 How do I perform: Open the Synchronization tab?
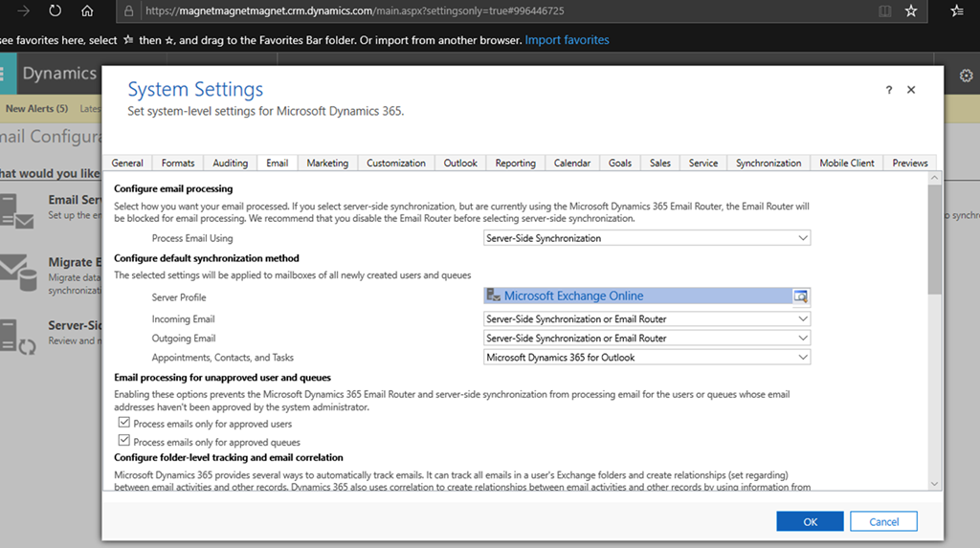coord(768,164)
